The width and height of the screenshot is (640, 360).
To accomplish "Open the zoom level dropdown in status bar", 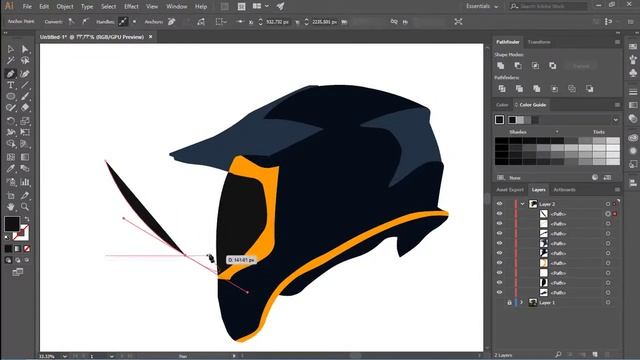I will 64,356.
